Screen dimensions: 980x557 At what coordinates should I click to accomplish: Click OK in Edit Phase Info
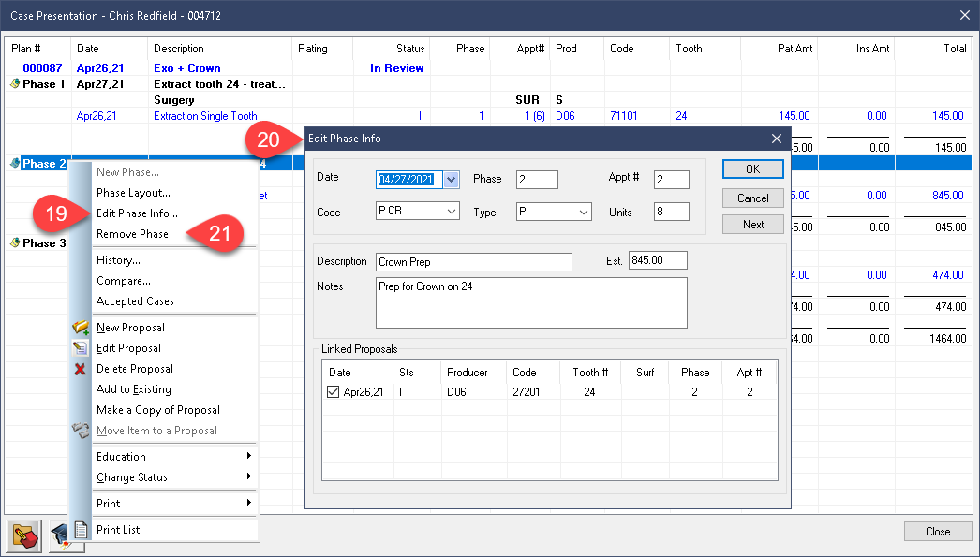click(753, 169)
